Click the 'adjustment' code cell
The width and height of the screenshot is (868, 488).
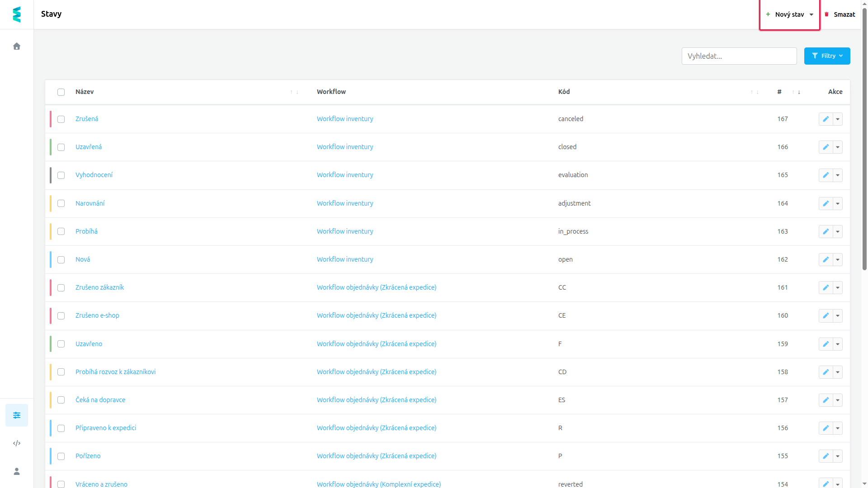(575, 203)
